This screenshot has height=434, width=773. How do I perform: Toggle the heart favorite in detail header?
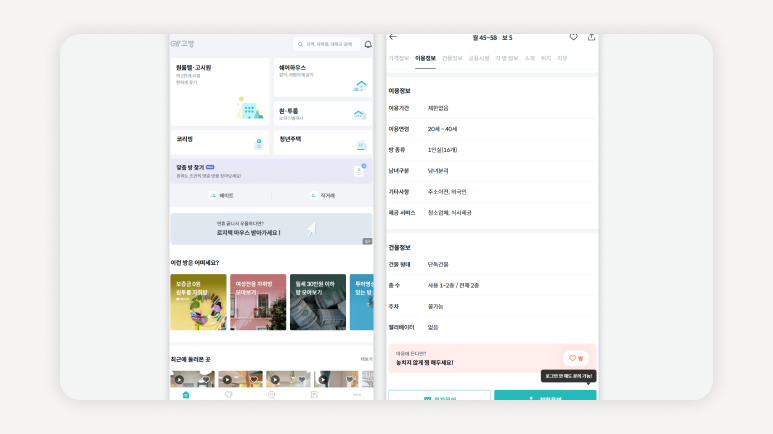point(573,37)
